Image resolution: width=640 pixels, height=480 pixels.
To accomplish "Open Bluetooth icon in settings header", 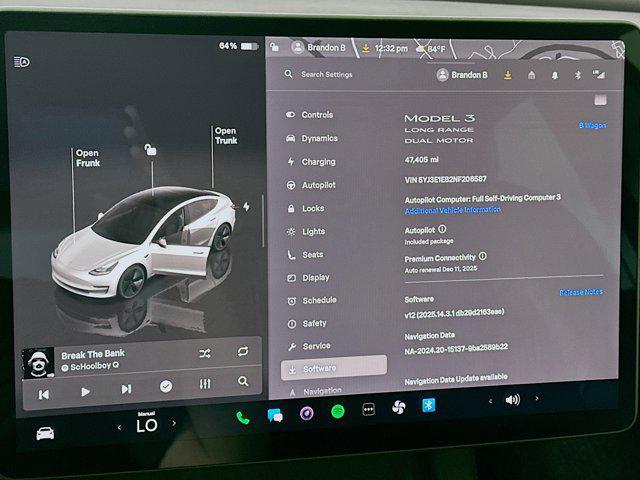I will pos(578,75).
